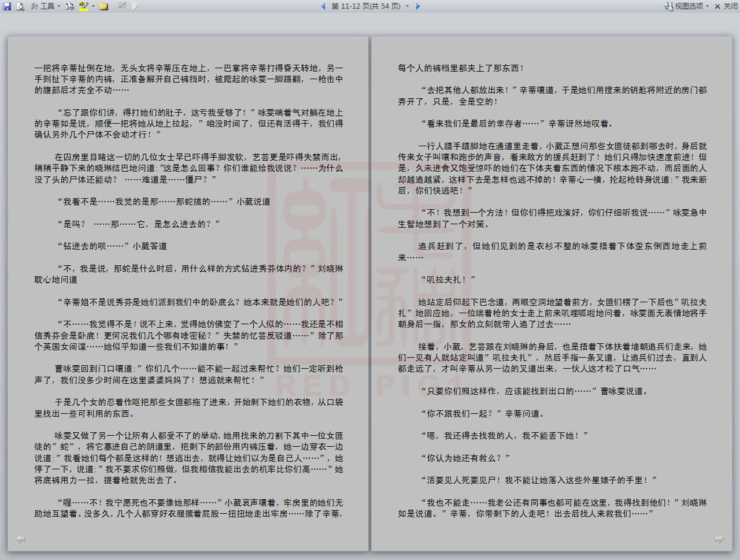Viewport: 740px width, 560px height.
Task: Expand the highlight color dropdown arrow
Action: coord(93,6)
